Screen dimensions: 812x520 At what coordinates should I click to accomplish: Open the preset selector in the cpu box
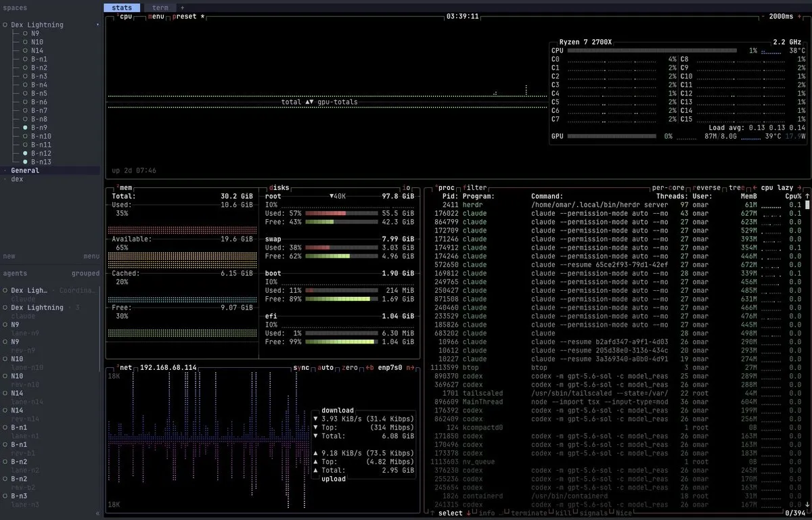[x=187, y=16]
